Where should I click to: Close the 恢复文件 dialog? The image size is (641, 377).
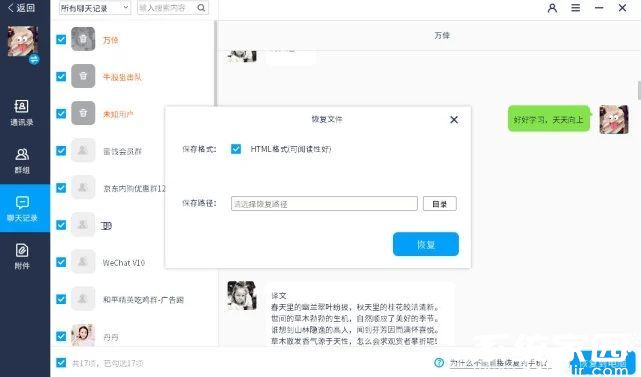coord(454,120)
